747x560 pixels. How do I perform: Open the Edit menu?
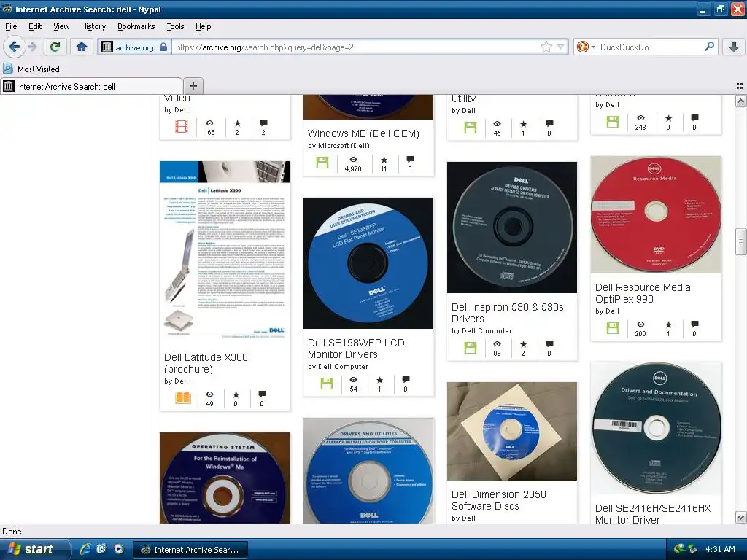coord(35,26)
